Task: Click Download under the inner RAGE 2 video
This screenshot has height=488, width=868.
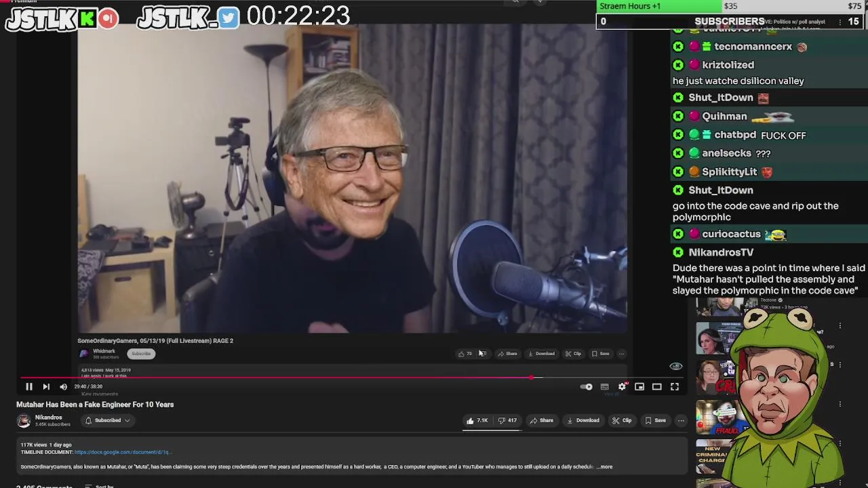Action: point(542,354)
